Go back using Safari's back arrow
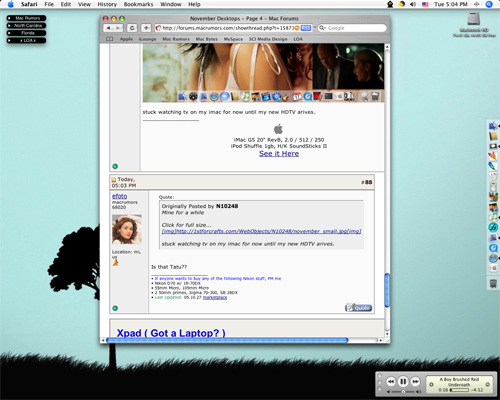This screenshot has height=400, width=500. pyautogui.click(x=108, y=28)
